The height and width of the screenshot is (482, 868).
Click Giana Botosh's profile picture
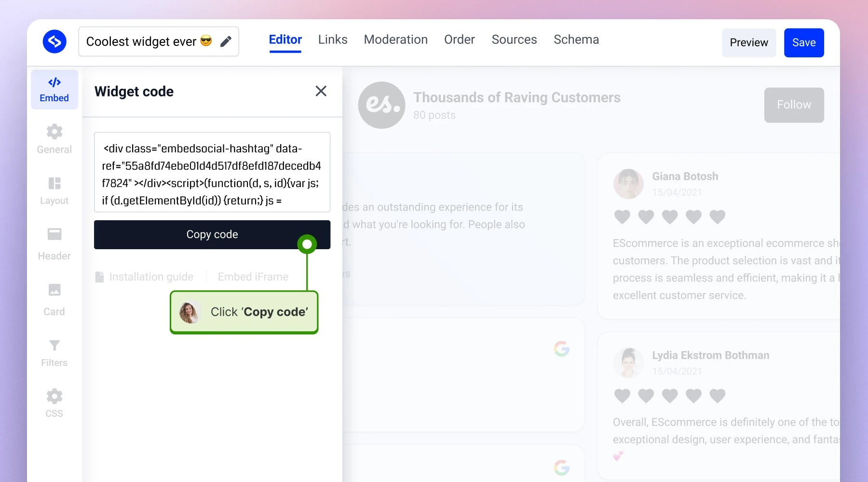[x=628, y=184]
